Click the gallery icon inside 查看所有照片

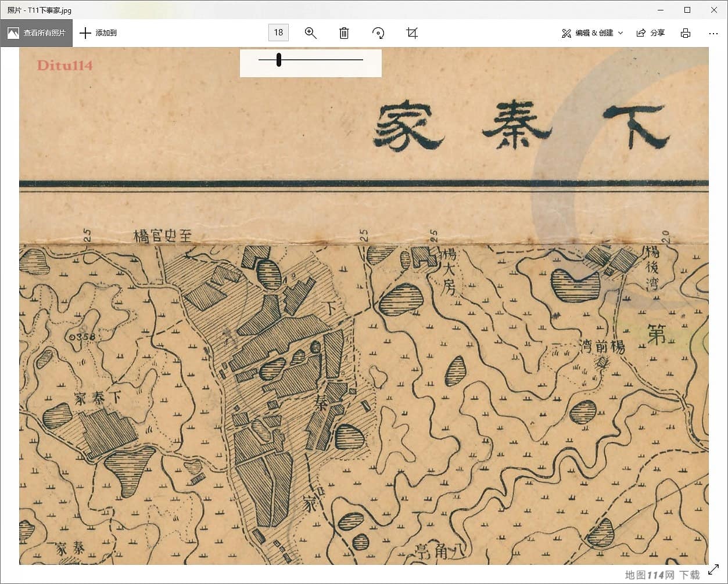pyautogui.click(x=13, y=33)
